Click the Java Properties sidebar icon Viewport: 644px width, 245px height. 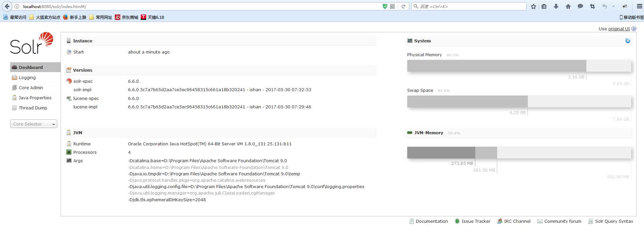coord(14,98)
